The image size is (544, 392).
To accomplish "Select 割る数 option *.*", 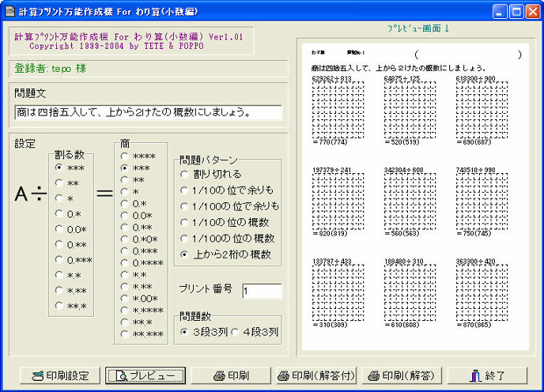I will pyautogui.click(x=68, y=276).
